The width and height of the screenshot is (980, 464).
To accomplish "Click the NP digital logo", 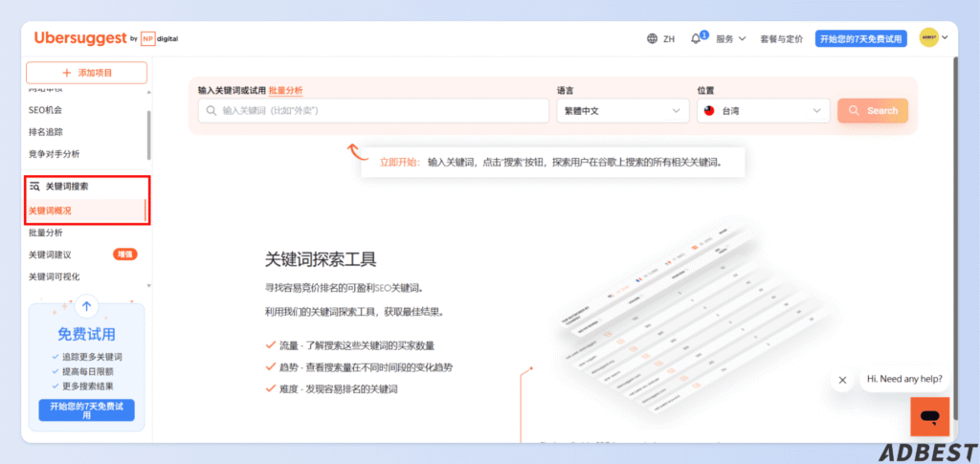I will point(160,38).
